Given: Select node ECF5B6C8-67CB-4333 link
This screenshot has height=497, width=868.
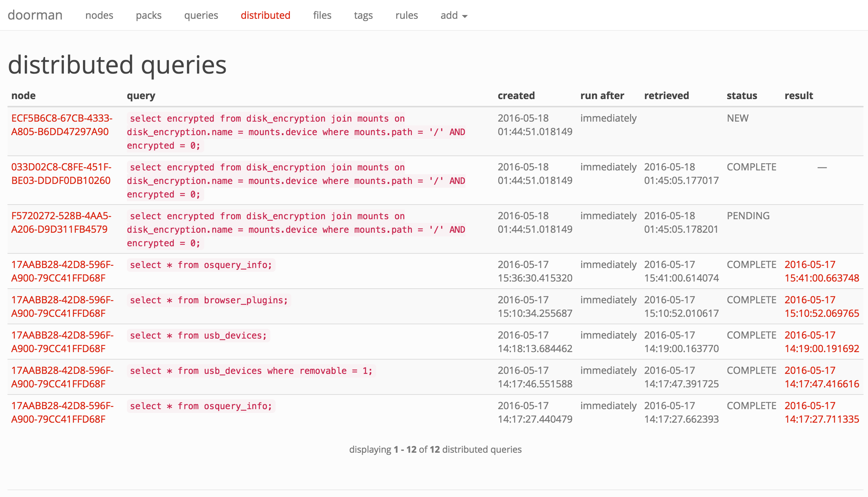Looking at the screenshot, I should click(62, 125).
